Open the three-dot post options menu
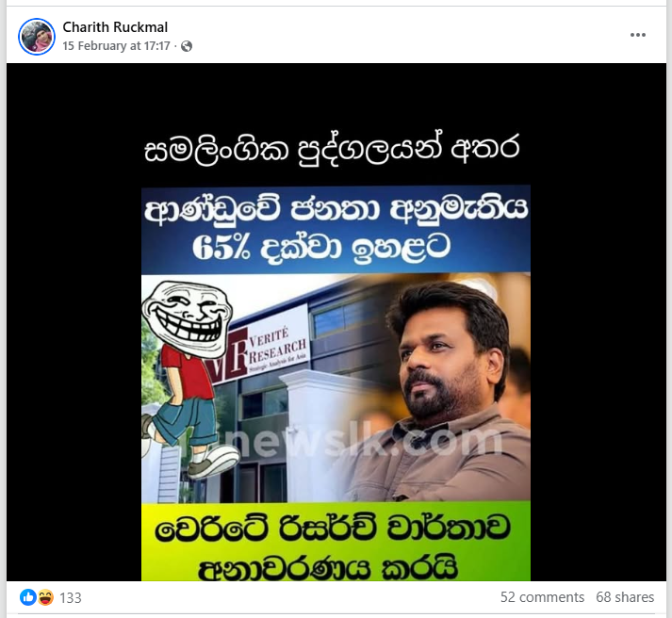Image resolution: width=672 pixels, height=618 pixels. pyautogui.click(x=638, y=35)
